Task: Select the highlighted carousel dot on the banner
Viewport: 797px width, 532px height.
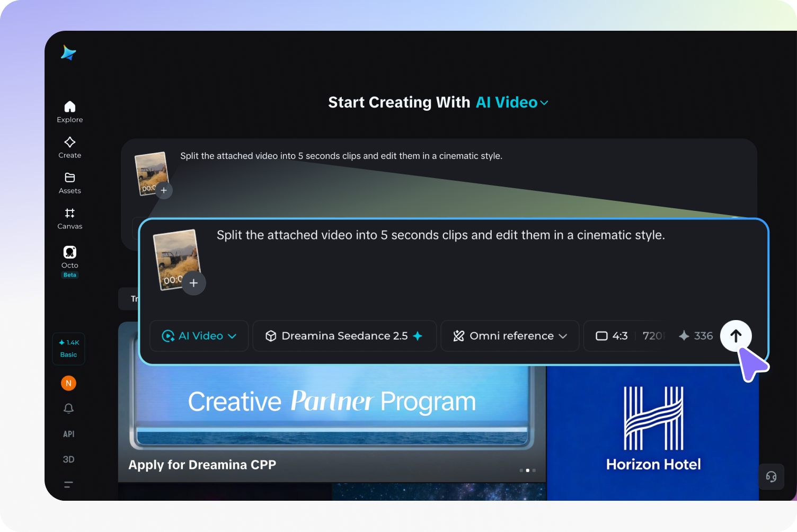Action: [x=527, y=471]
